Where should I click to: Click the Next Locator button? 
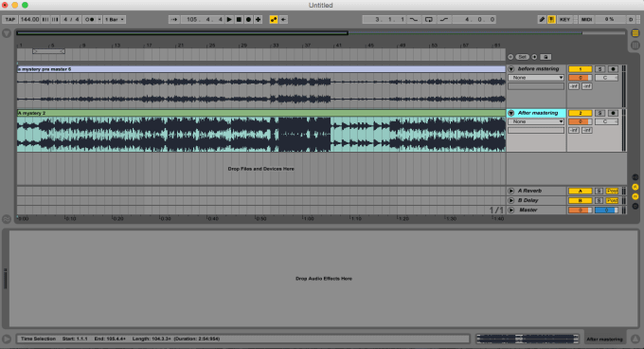534,57
